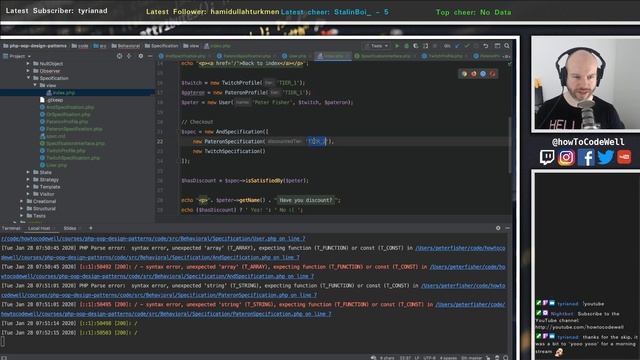The width and height of the screenshot is (640, 360).
Task: Open Chrome browser preview icon in editor
Action: (464, 74)
